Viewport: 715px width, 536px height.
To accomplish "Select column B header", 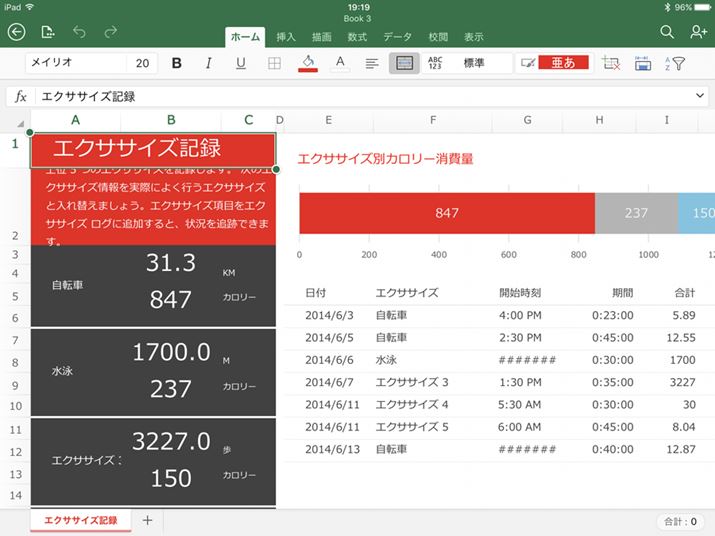I will [x=171, y=120].
